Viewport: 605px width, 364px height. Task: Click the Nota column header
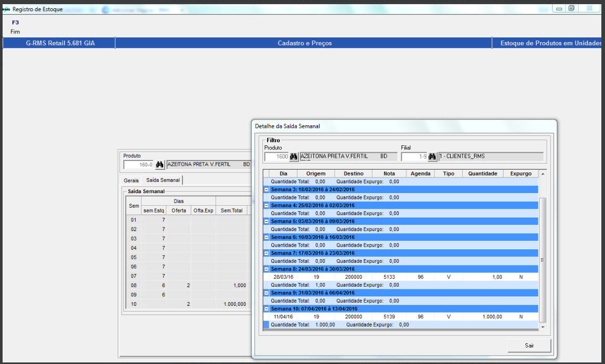pyautogui.click(x=389, y=173)
